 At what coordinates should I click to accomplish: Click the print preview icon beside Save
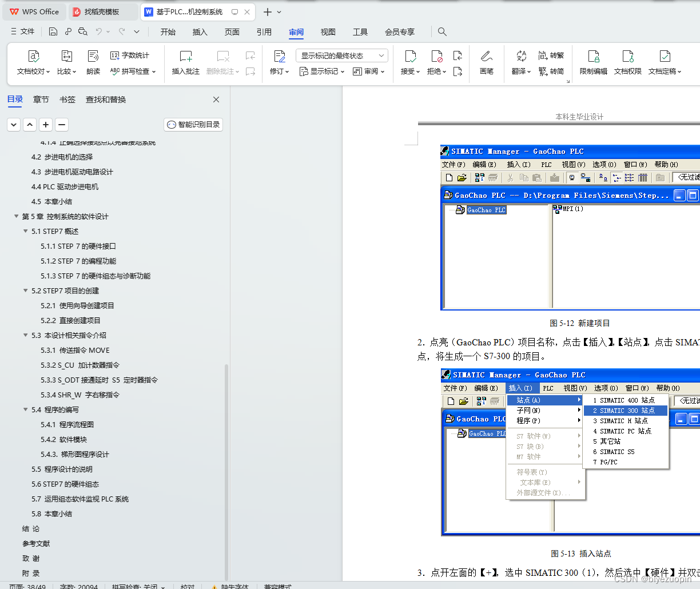pyautogui.click(x=83, y=32)
